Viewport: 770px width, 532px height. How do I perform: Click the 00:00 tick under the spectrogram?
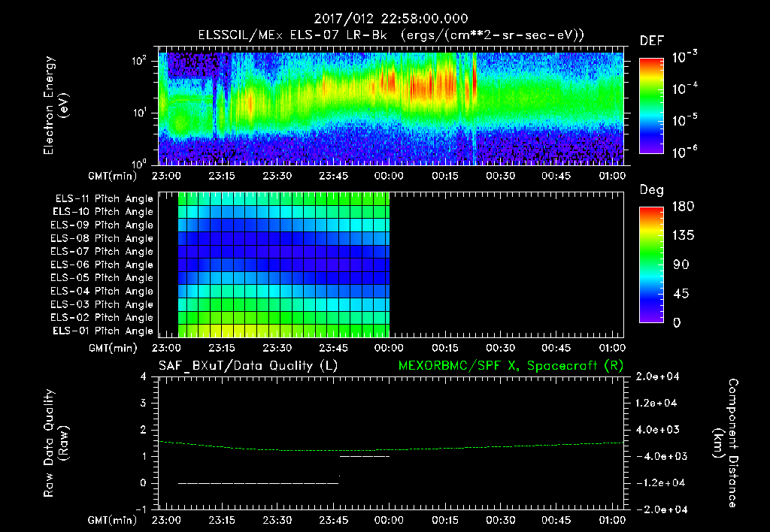click(389, 176)
